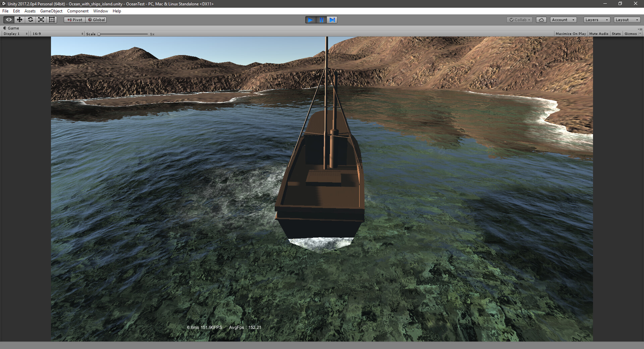Select the Scale tool
This screenshot has height=349, width=644.
(x=41, y=20)
